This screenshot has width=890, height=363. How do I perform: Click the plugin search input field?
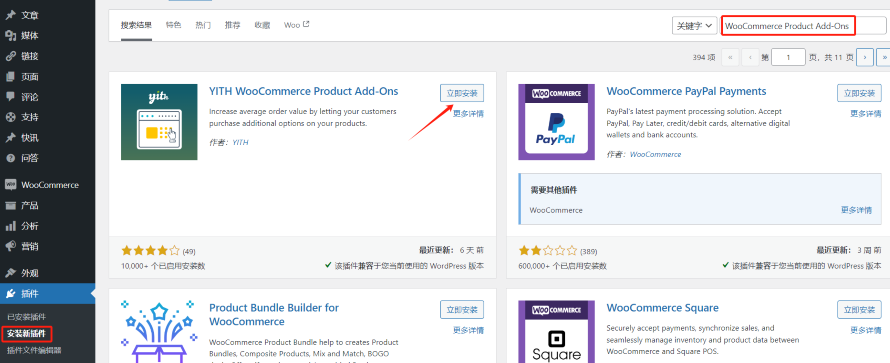click(805, 26)
